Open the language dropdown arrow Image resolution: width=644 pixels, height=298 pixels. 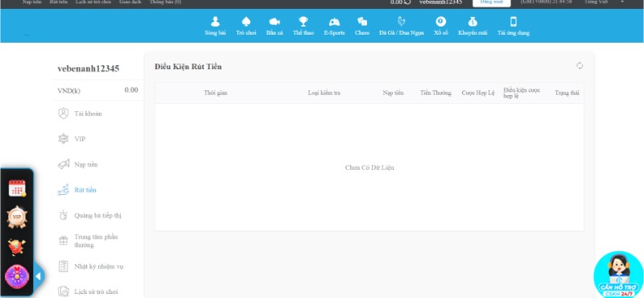coord(621,2)
